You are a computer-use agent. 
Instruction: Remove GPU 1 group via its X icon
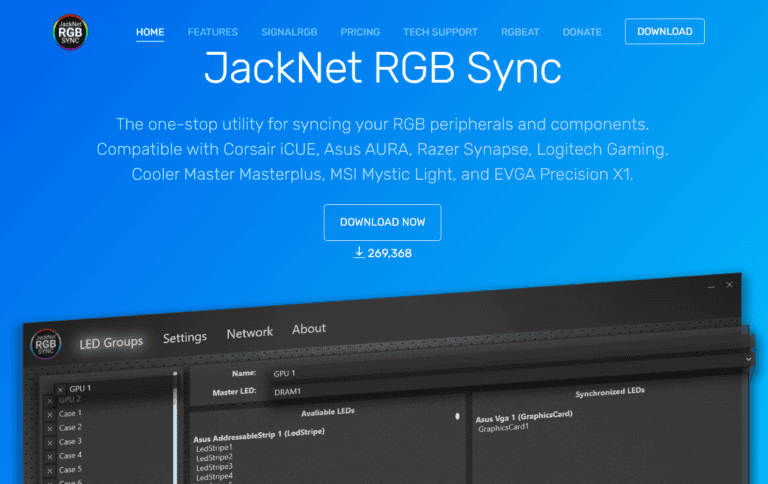(x=60, y=390)
